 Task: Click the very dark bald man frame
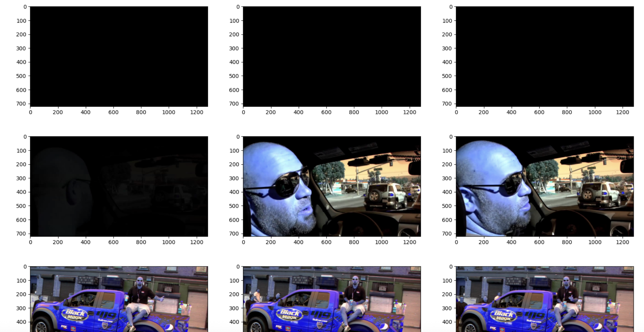coord(119,186)
